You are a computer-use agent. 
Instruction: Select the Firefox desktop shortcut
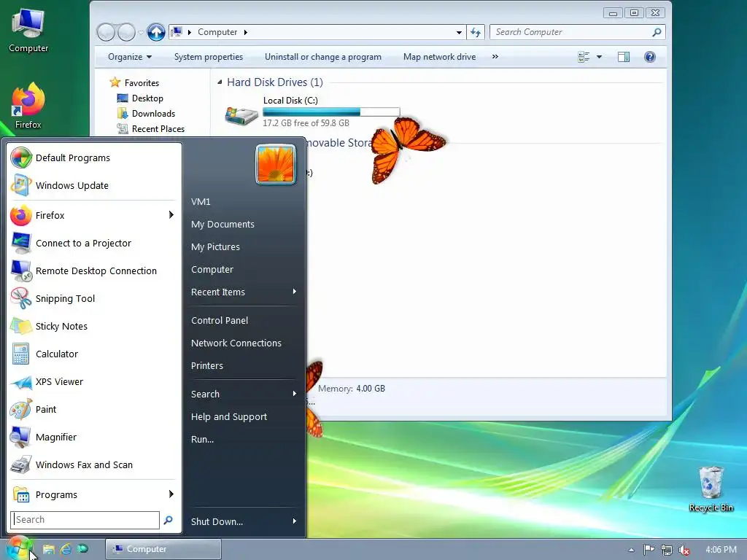click(28, 106)
